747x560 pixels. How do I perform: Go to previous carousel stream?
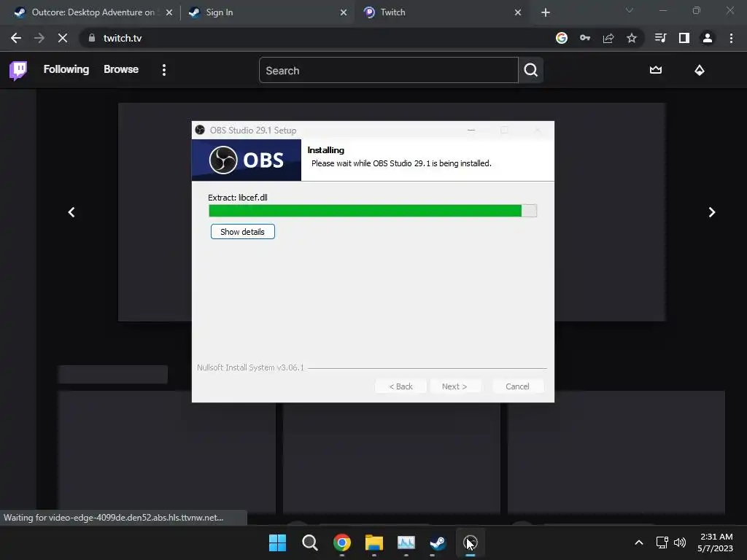coord(71,212)
